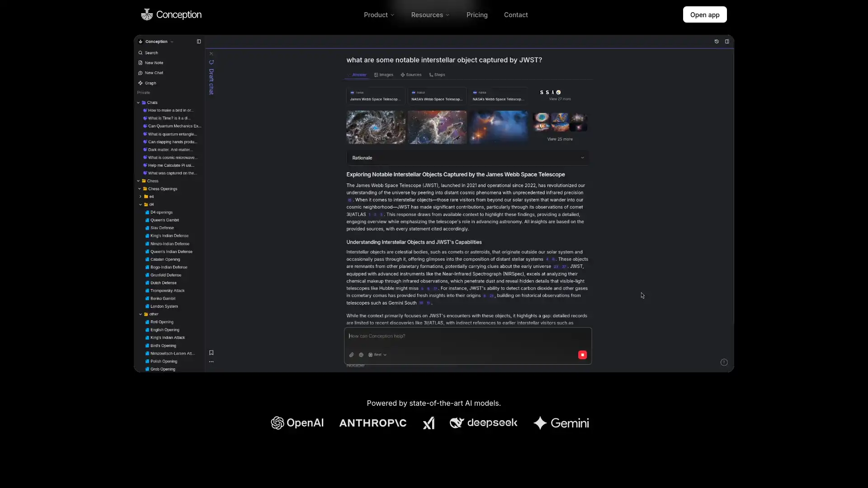
Task: Toggle the right panel icon at top right
Action: click(727, 42)
